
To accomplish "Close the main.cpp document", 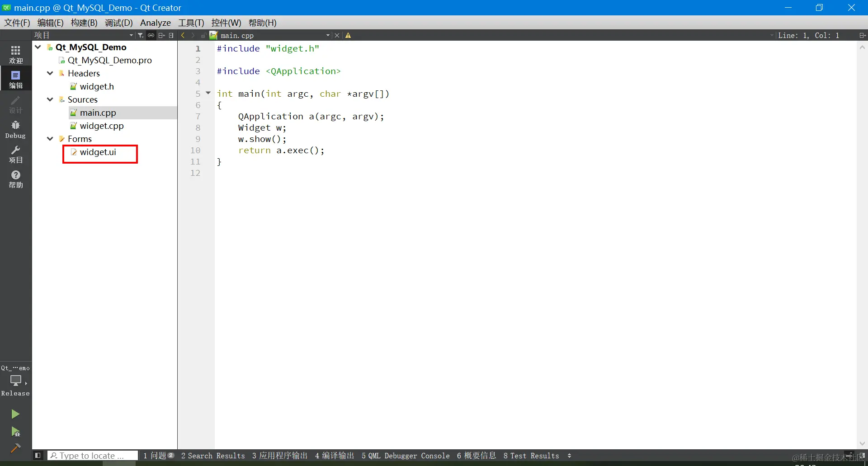I will tap(337, 35).
